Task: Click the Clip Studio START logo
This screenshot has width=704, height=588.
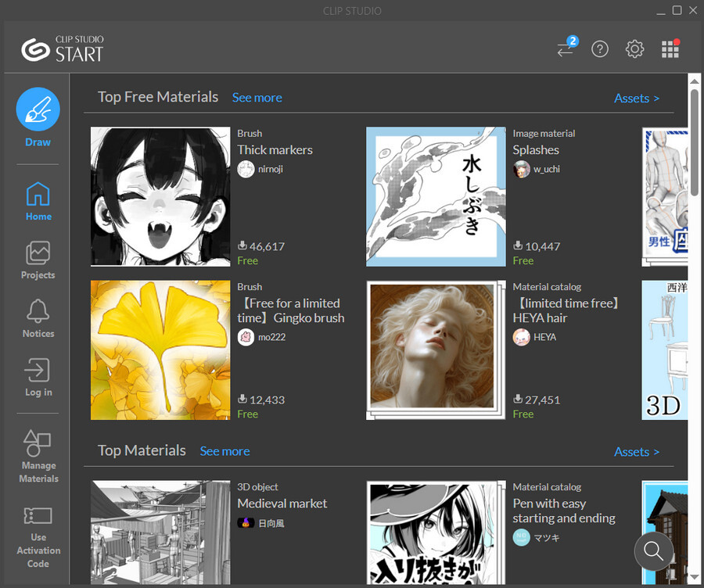Action: pyautogui.click(x=62, y=48)
